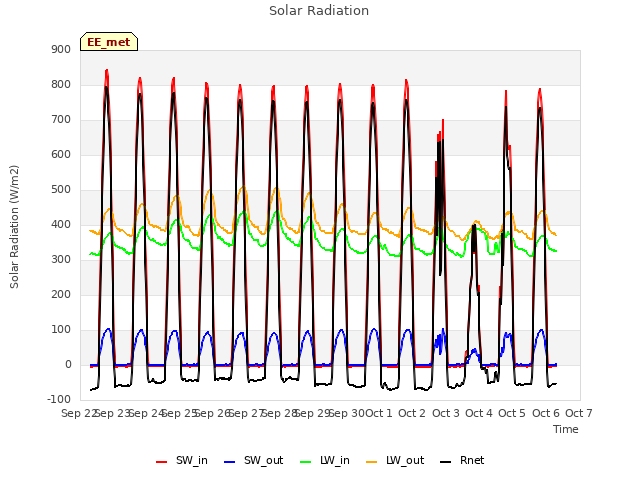
Task: Click the 600 y-axis tick label
Action: tap(61, 154)
